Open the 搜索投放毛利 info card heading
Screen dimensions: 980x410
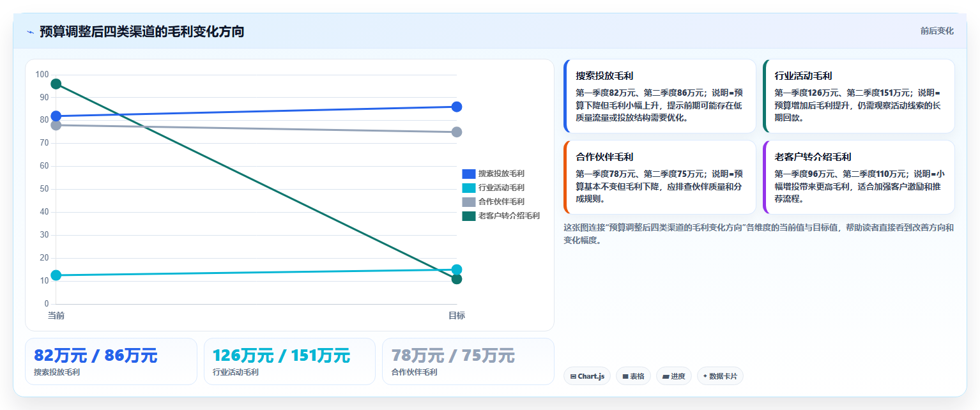(x=604, y=76)
